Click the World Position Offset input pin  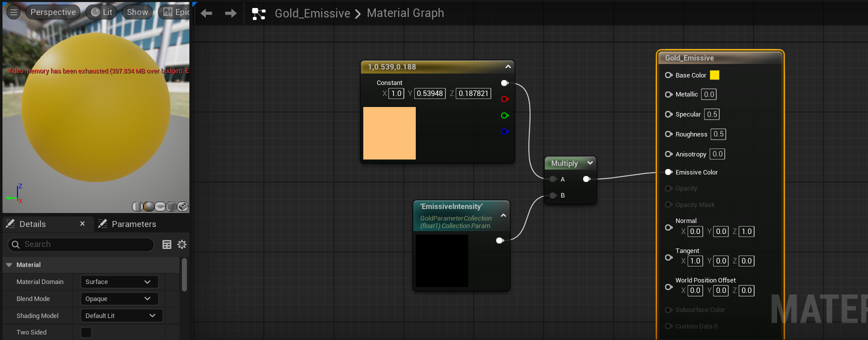coord(669,287)
